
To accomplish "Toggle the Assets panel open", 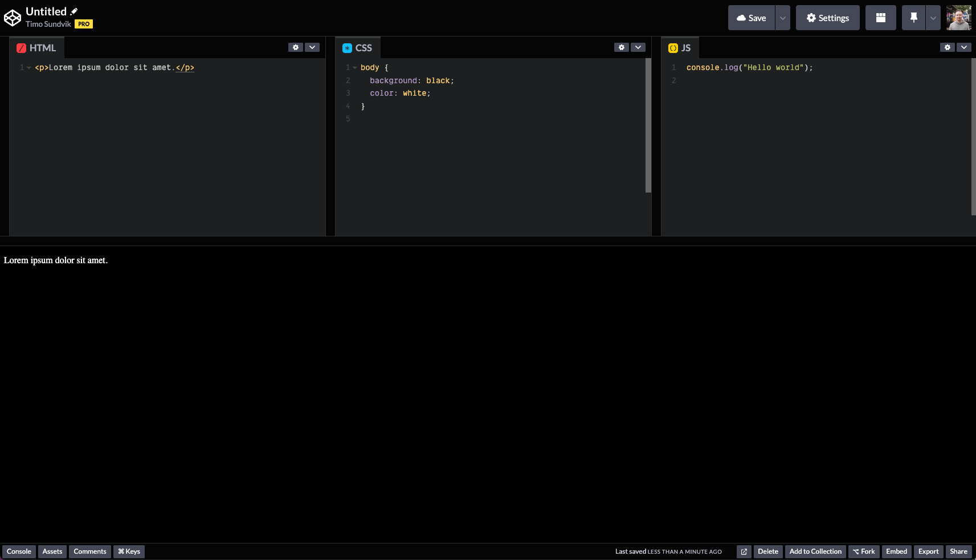I will point(52,551).
